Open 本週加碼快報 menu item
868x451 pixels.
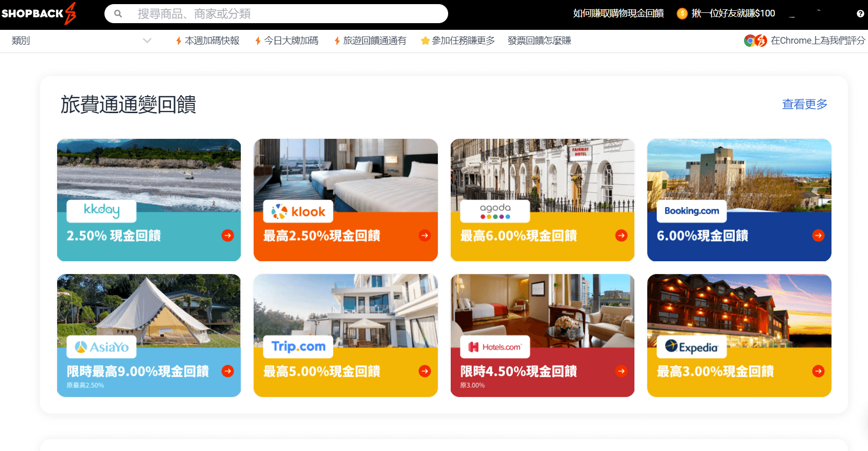pos(212,41)
